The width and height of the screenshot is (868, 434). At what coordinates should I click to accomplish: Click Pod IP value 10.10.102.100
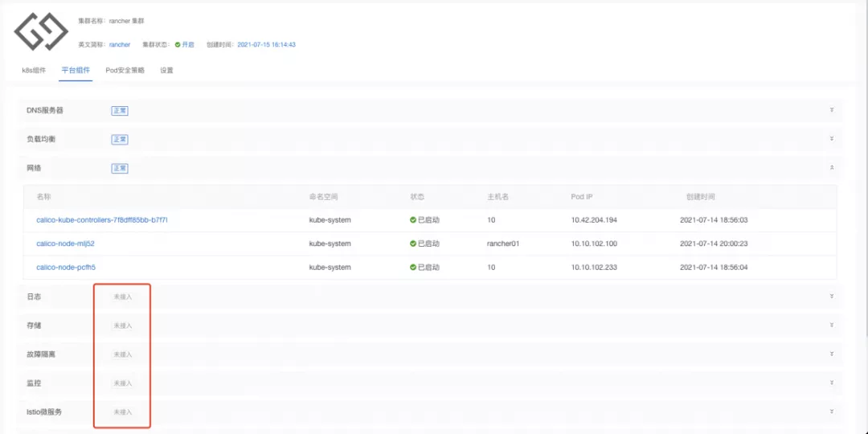click(594, 244)
